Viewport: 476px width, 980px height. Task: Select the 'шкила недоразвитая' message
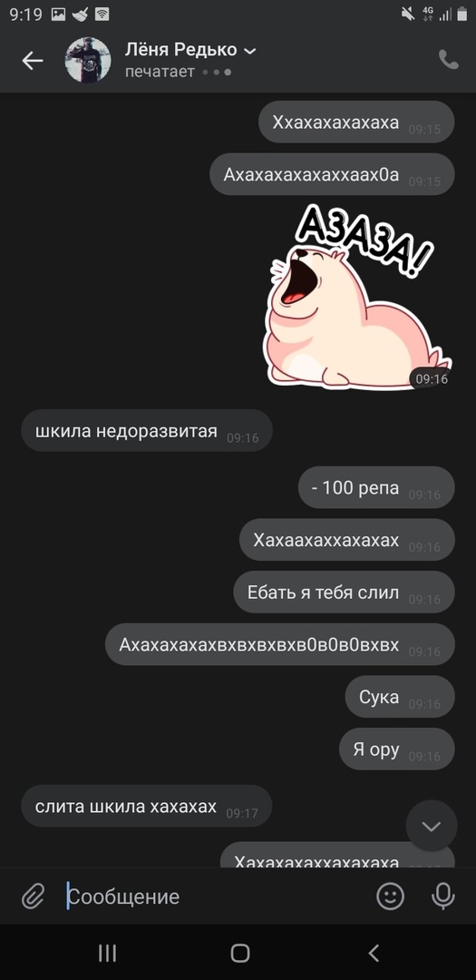pyautogui.click(x=147, y=431)
